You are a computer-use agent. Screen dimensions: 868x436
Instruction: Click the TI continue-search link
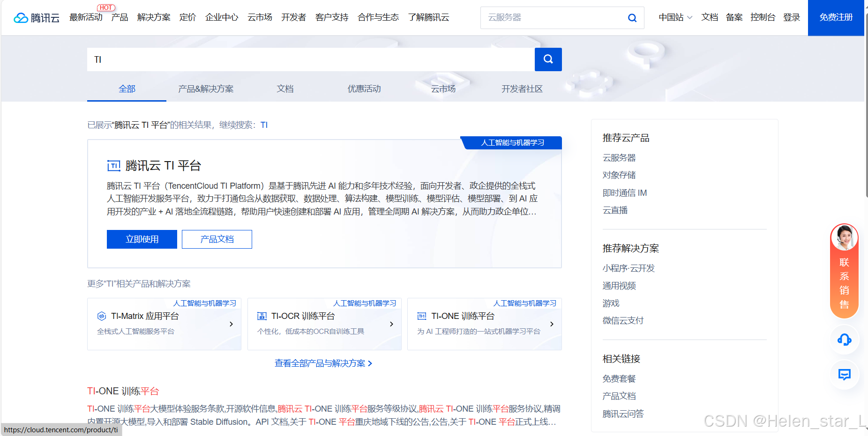(x=264, y=125)
